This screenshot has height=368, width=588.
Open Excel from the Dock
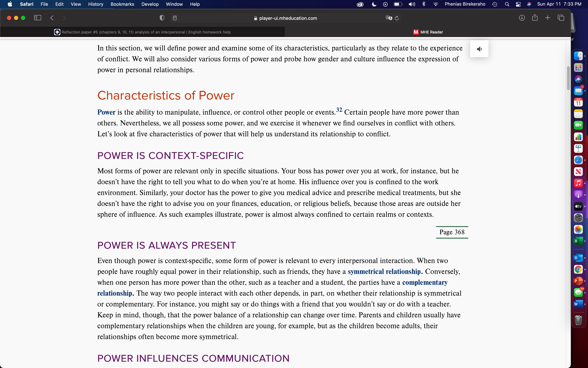pos(578,241)
